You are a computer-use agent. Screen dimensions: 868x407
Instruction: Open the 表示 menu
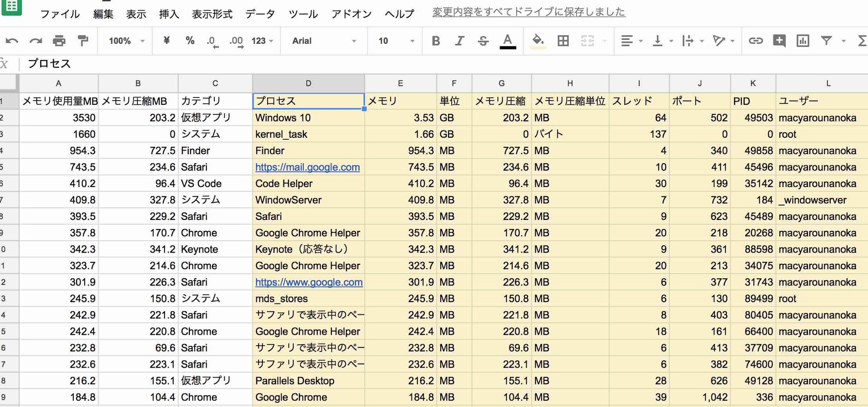coord(136,14)
